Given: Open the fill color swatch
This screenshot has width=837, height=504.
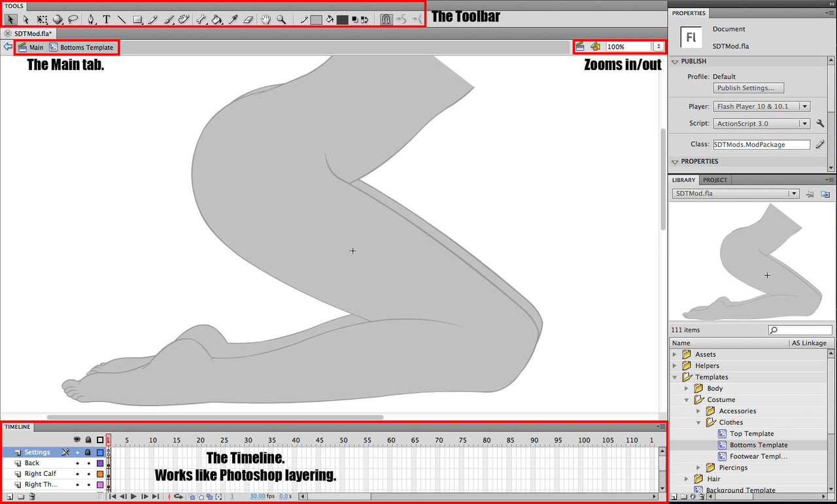Looking at the screenshot, I should coord(342,20).
